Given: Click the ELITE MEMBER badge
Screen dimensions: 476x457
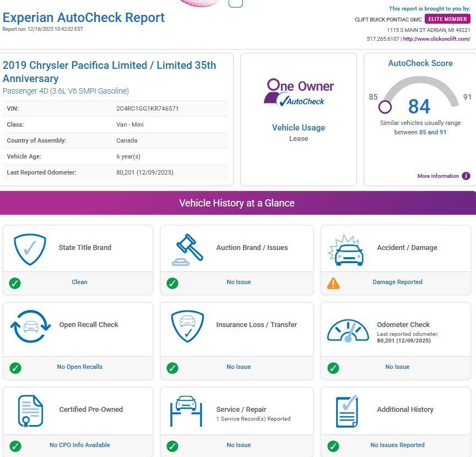Looking at the screenshot, I should [x=447, y=19].
